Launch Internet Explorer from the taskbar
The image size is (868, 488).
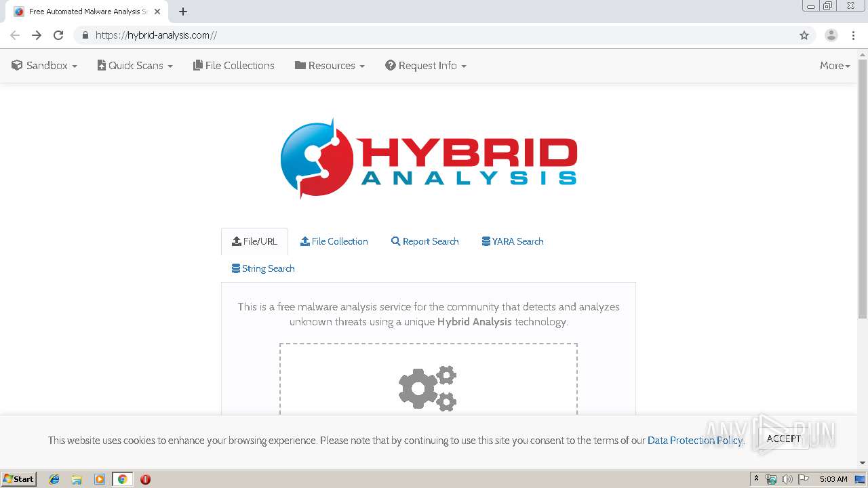[x=54, y=479]
